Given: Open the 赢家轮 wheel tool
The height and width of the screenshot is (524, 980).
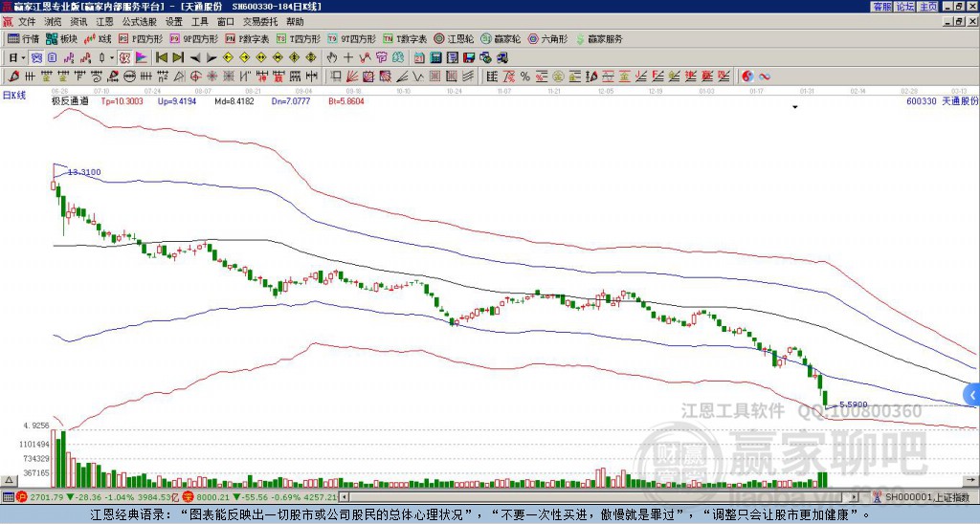Looking at the screenshot, I should point(501,38).
